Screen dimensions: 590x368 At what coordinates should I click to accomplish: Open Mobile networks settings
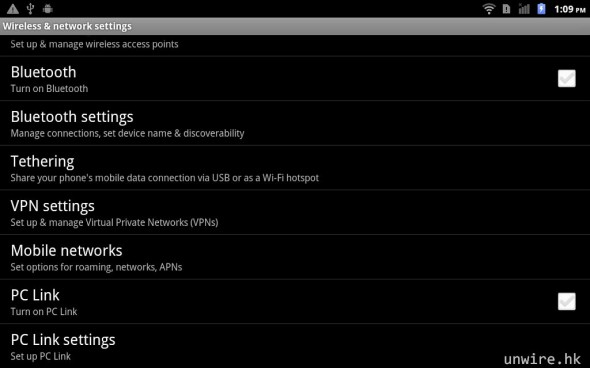coord(295,257)
